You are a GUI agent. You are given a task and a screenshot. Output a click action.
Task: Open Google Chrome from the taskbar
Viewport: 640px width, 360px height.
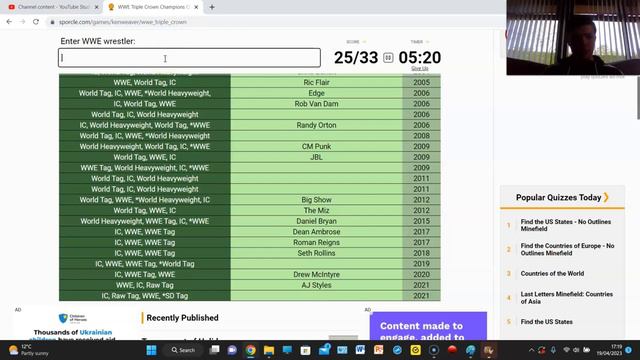(x=251, y=350)
